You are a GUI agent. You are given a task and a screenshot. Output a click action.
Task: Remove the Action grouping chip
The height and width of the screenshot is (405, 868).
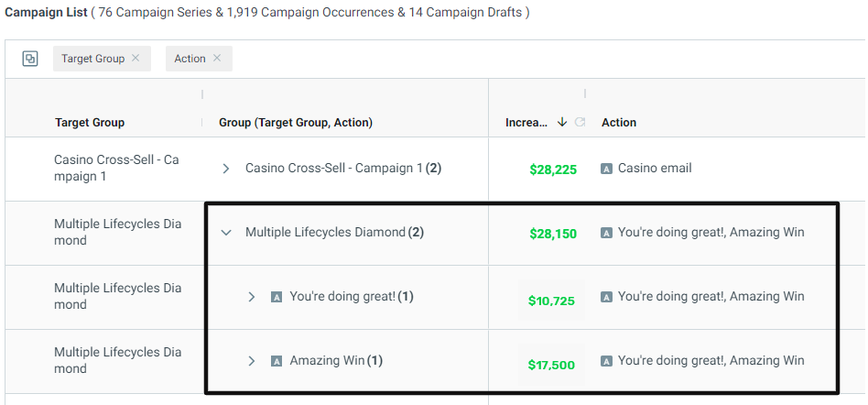[217, 58]
